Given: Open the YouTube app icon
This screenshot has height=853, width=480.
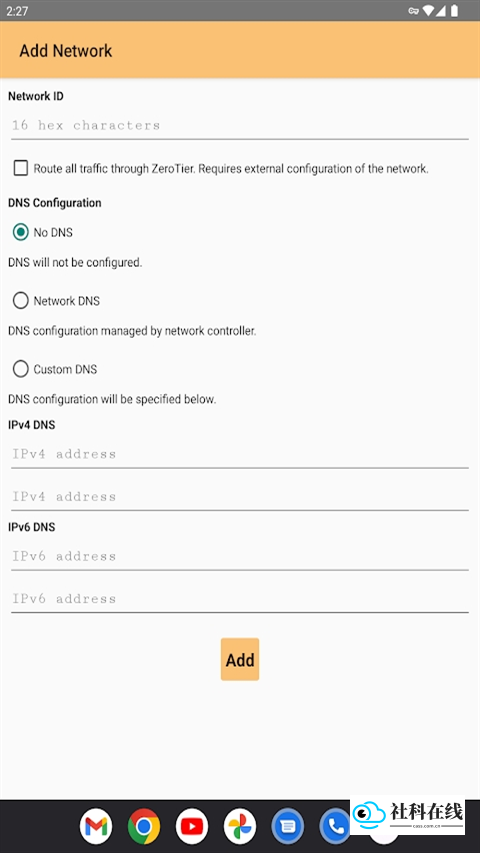Looking at the screenshot, I should (x=192, y=826).
